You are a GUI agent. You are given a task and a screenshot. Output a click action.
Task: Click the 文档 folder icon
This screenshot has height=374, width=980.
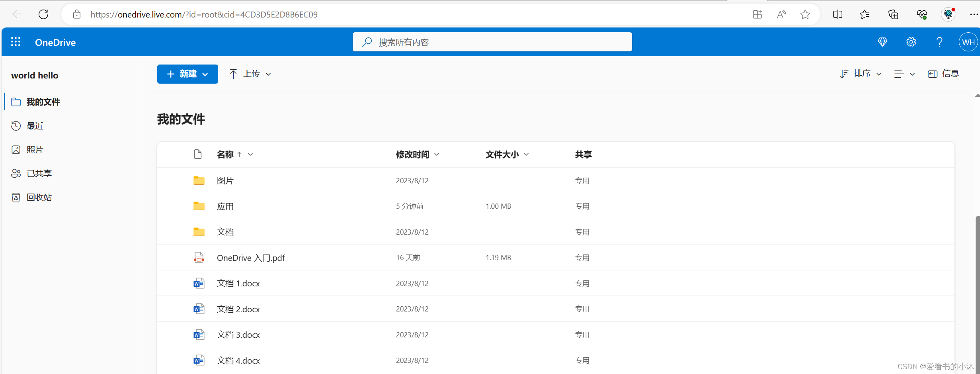click(x=199, y=232)
